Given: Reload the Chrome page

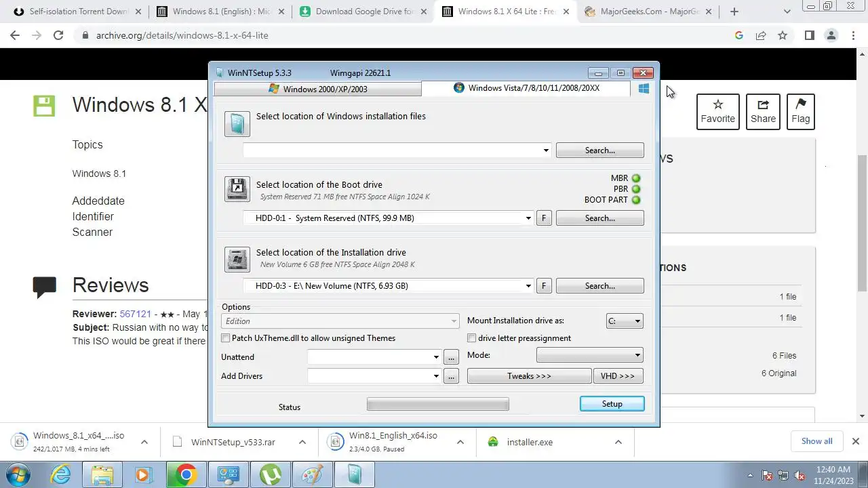Looking at the screenshot, I should pos(58,35).
